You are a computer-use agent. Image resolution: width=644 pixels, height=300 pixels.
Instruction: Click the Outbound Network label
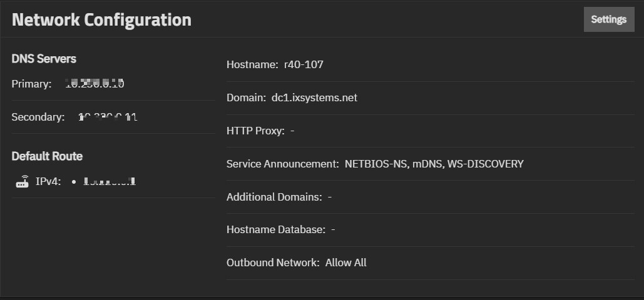[x=273, y=262]
